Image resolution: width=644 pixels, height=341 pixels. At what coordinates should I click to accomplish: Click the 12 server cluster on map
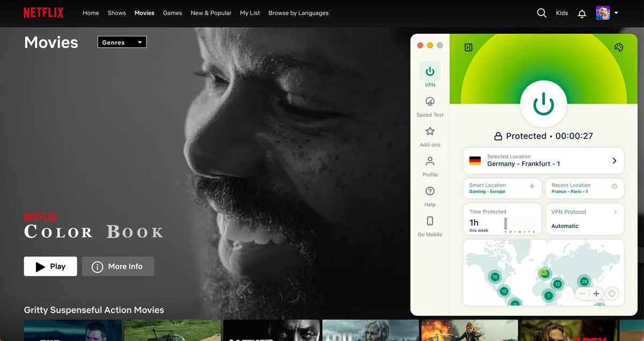pos(558,284)
